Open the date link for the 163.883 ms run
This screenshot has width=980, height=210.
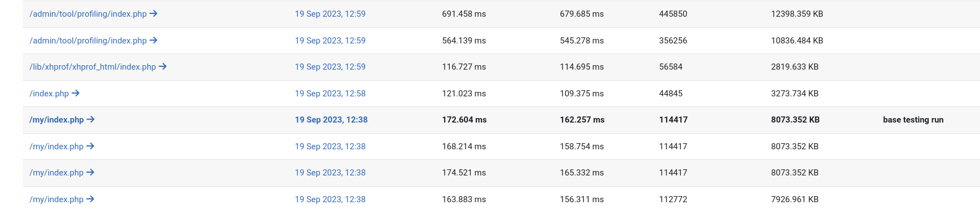point(330,199)
